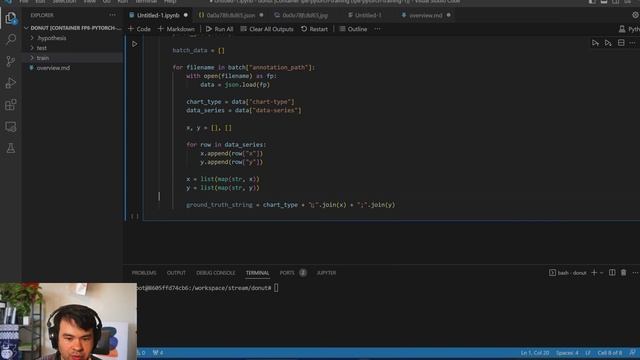Open the notebook Outline
The width and height of the screenshot is (640, 360).
pos(353,29)
